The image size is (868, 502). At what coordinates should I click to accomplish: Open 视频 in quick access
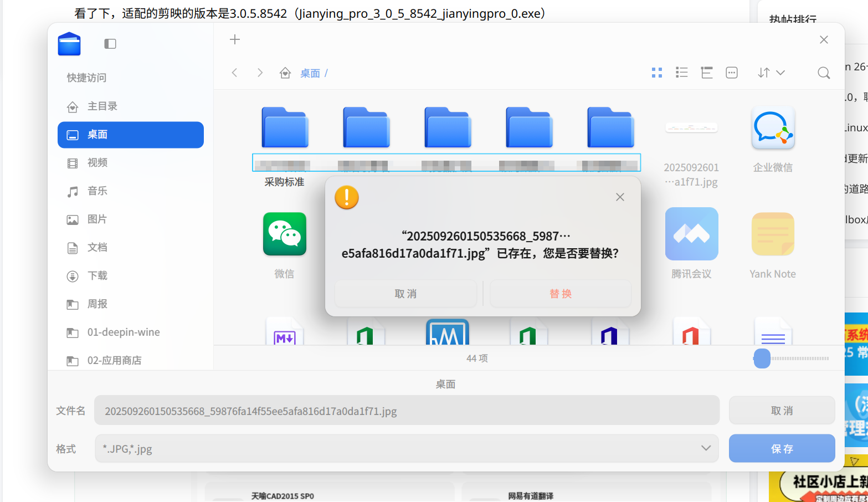131,163
